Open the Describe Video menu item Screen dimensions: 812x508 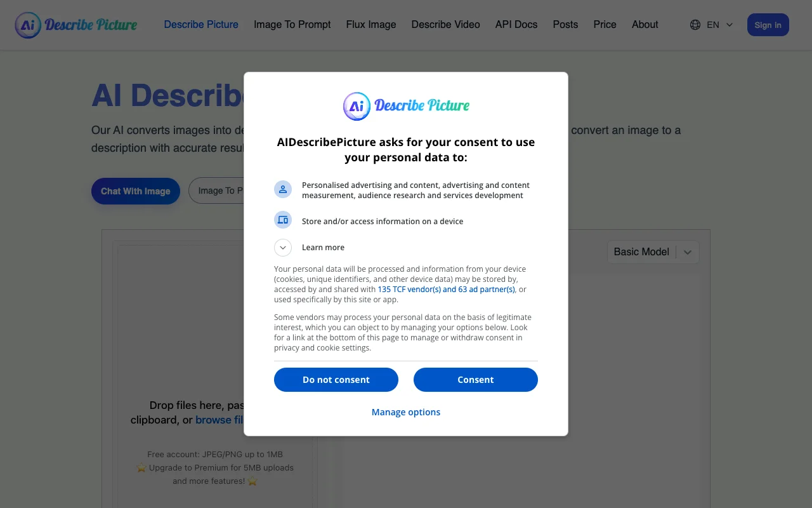tap(445, 25)
